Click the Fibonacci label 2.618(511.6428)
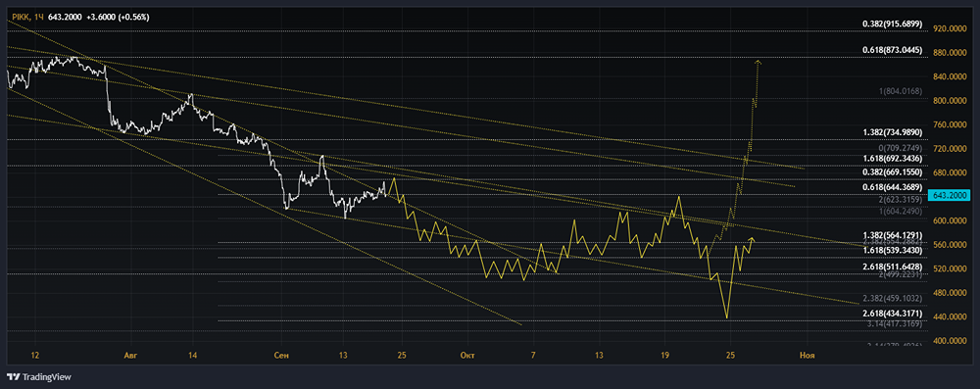This screenshot has width=980, height=389. tap(893, 267)
